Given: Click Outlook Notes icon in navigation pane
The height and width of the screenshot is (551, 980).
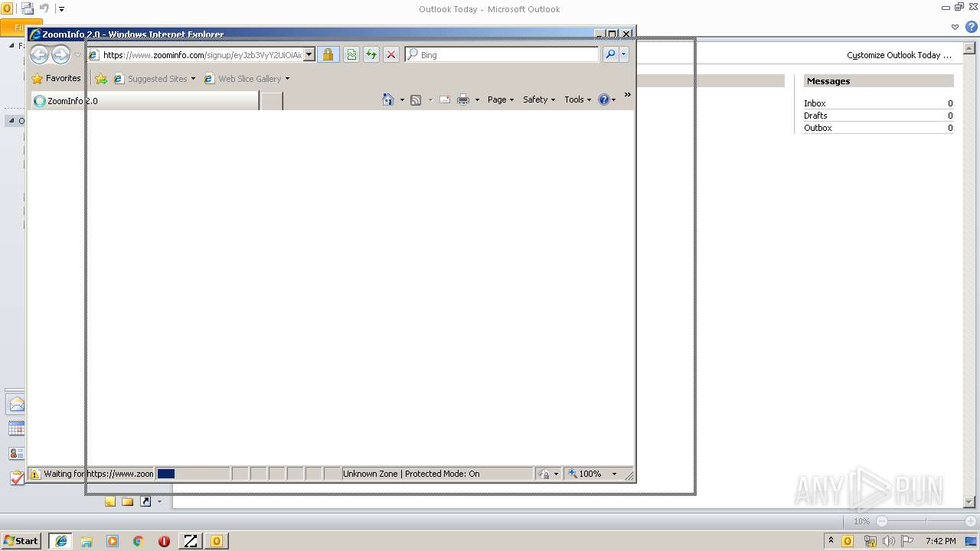Looking at the screenshot, I should 110,501.
